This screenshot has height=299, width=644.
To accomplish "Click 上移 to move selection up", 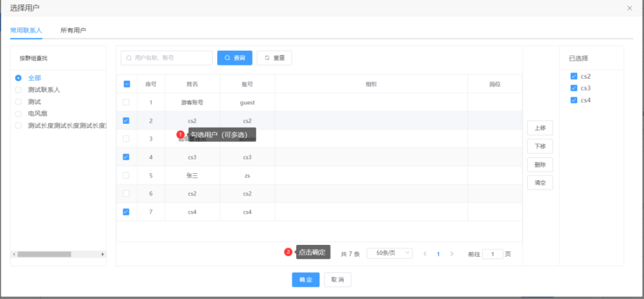I will click(x=539, y=128).
